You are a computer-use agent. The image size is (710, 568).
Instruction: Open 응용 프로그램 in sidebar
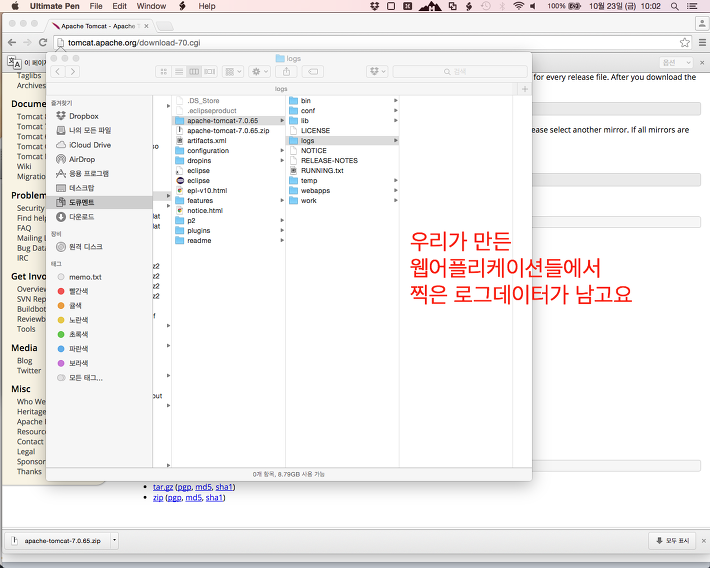pyautogui.click(x=82, y=174)
